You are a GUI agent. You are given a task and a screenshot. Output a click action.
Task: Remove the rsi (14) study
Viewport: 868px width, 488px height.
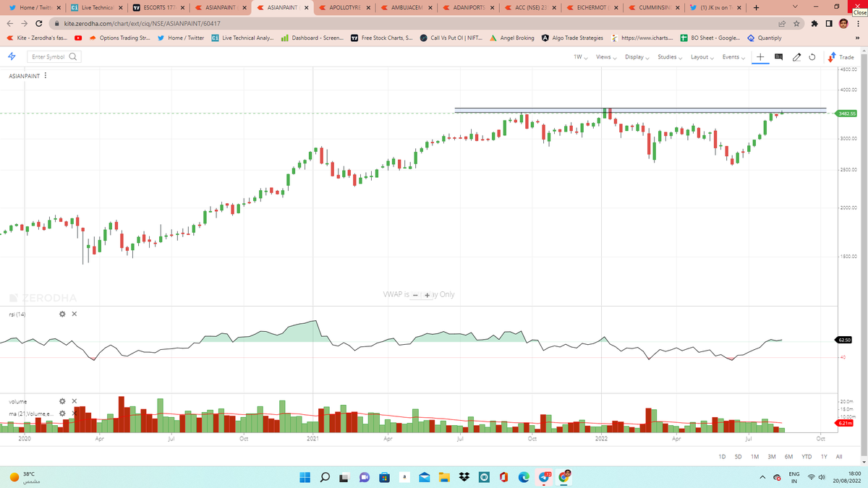75,314
